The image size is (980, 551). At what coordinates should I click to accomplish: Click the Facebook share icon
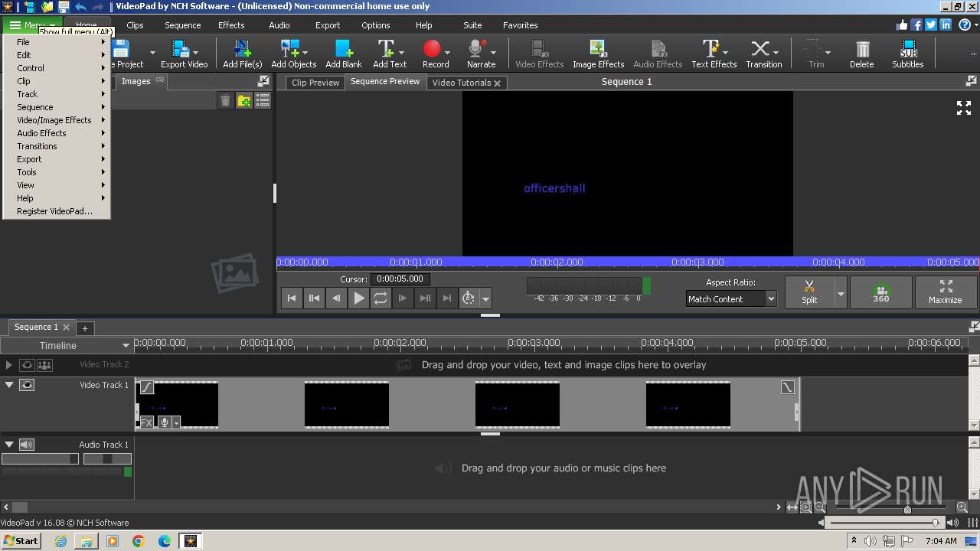(916, 24)
